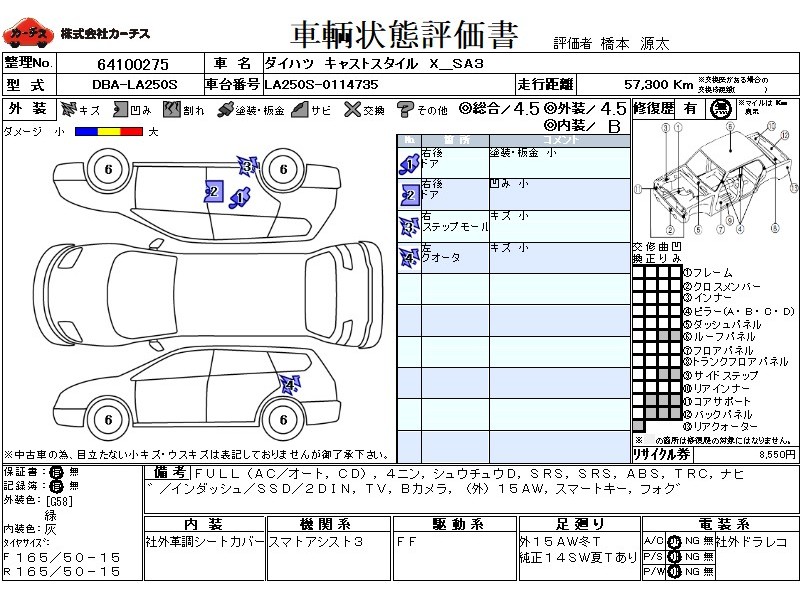Viewport: 800px width, 600px height.
Task: Click the paint/bodywork (塗装・板金) legend icon
Action: pos(225,109)
